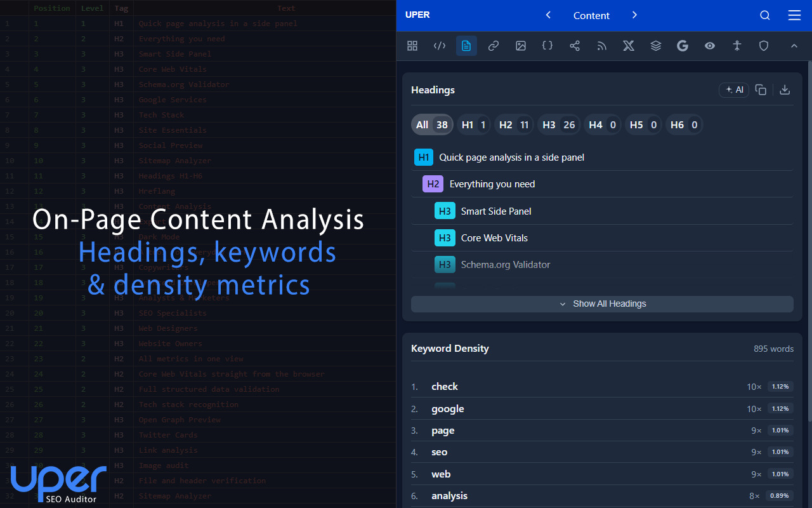Viewport: 812px width, 508px height.
Task: Expand Show All Headings
Action: (x=601, y=304)
